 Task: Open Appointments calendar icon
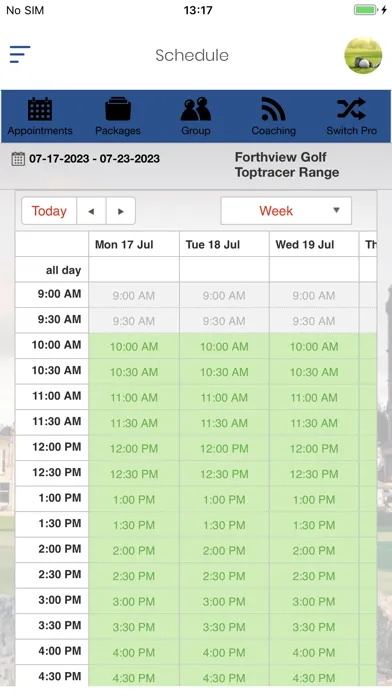(x=40, y=109)
